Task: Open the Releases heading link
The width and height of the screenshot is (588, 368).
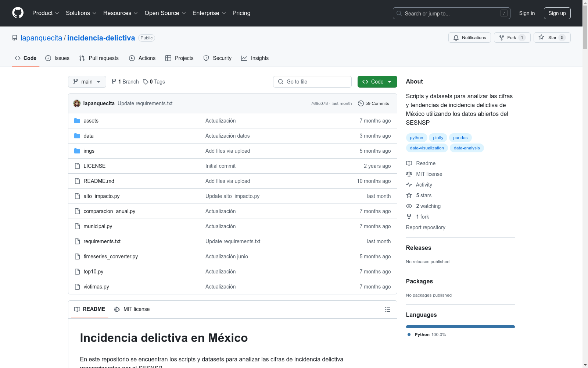Action: [419, 248]
